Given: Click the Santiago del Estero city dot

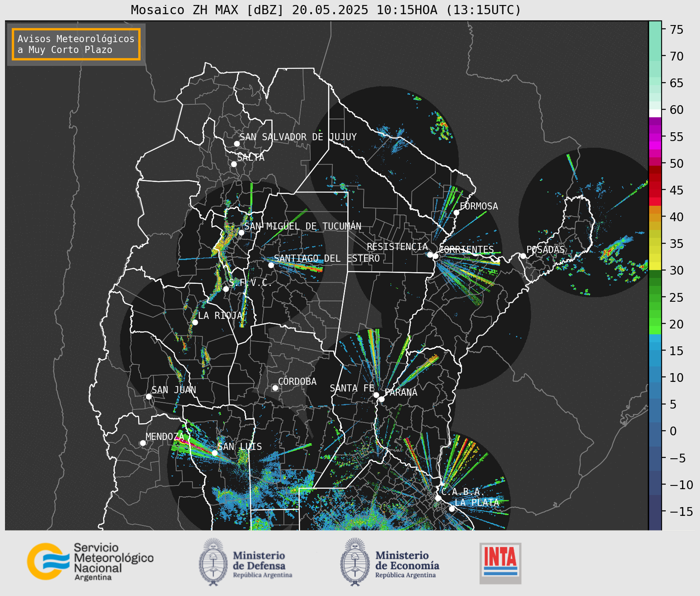Looking at the screenshot, I should [270, 265].
